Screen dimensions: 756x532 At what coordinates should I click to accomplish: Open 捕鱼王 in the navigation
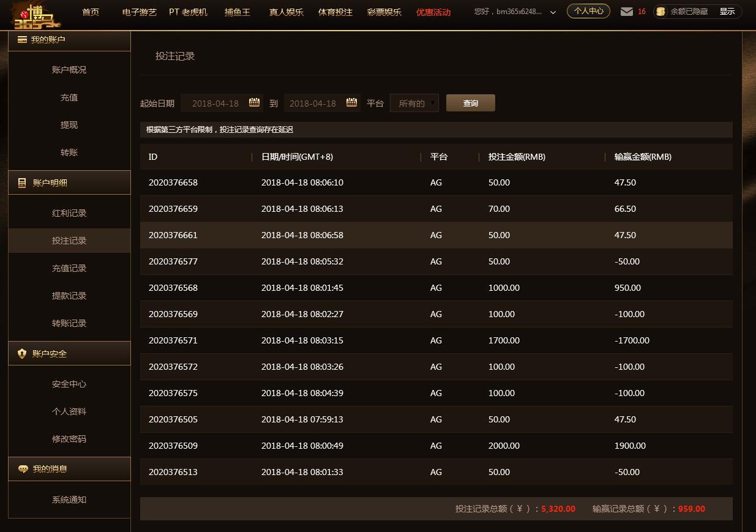(237, 12)
